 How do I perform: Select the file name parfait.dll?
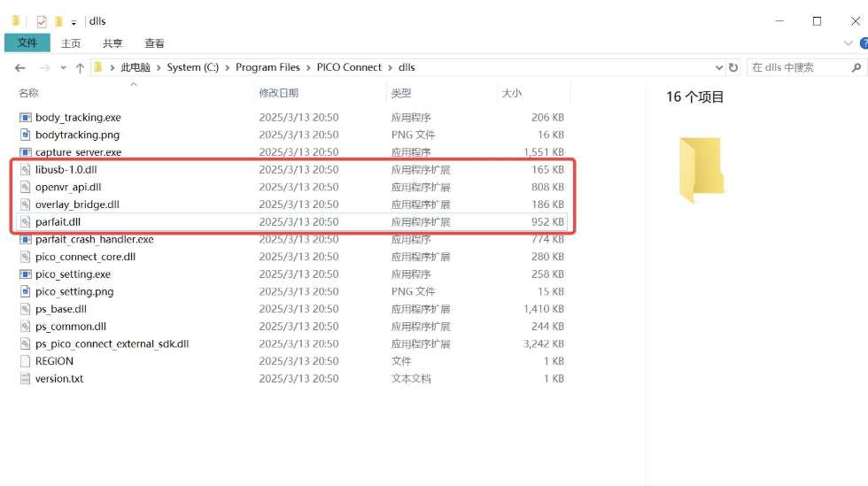[x=58, y=222]
